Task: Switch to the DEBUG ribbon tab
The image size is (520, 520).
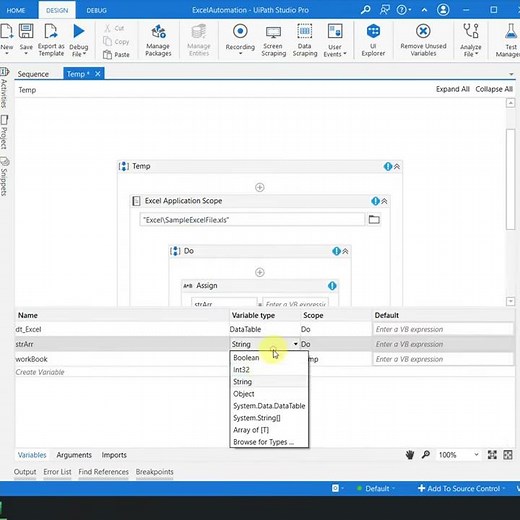Action: point(96,10)
